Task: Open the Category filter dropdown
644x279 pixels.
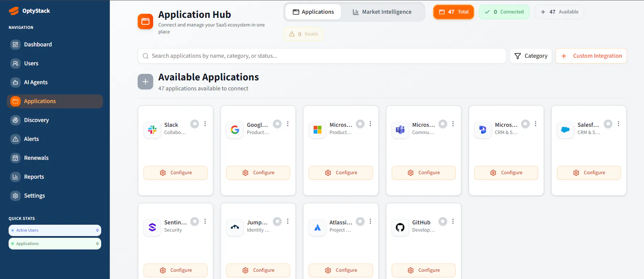Action: pos(531,56)
